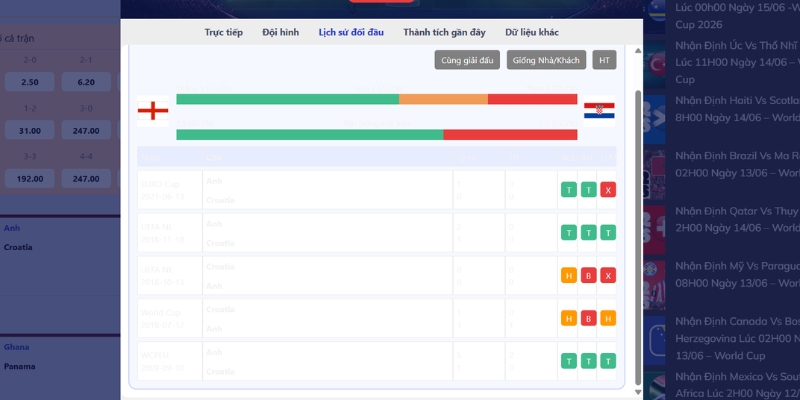The width and height of the screenshot is (800, 400).
Task: Pick the 31.00 odds for score 1-2
Action: click(x=30, y=131)
